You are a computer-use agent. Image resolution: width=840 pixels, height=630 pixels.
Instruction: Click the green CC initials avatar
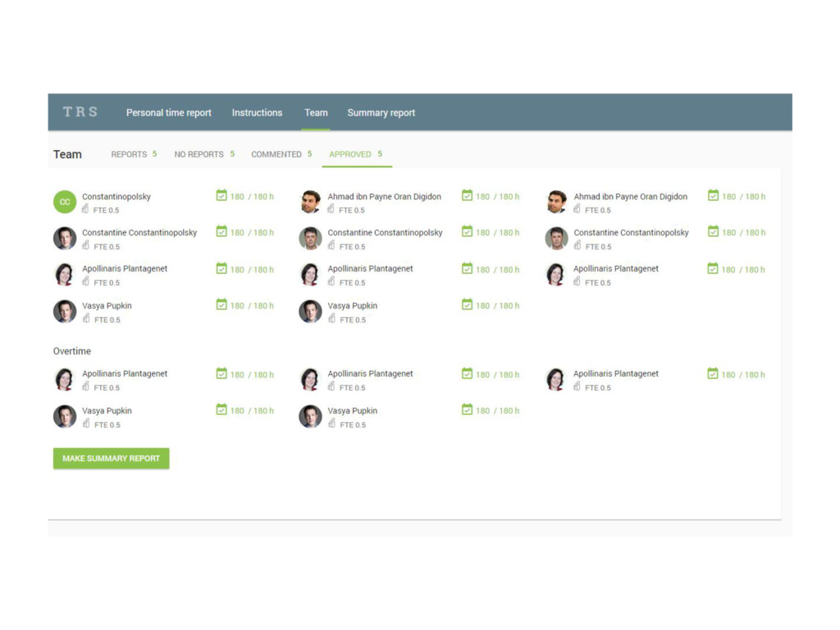[65, 202]
